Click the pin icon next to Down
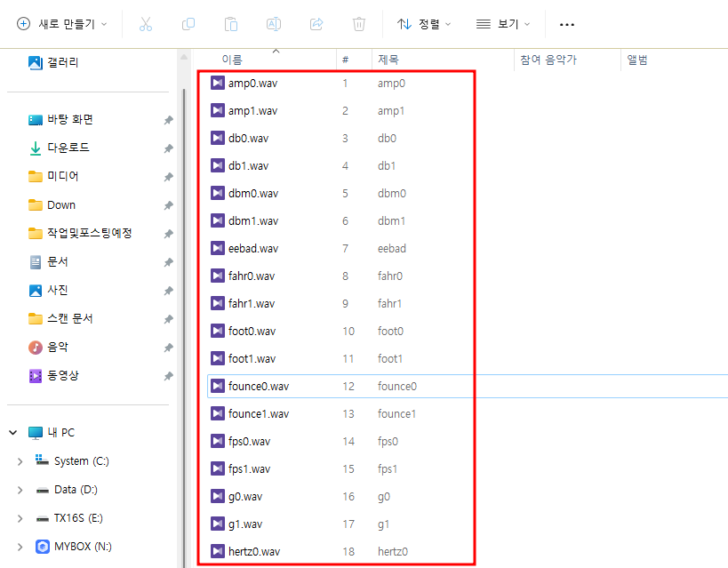This screenshot has width=728, height=568. pyautogui.click(x=169, y=205)
